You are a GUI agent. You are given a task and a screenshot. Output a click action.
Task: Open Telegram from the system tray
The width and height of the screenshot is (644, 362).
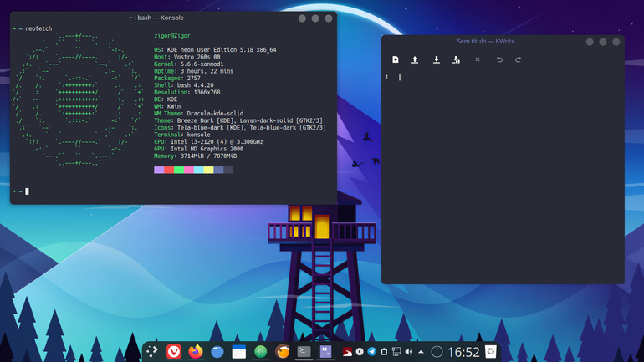tap(371, 352)
